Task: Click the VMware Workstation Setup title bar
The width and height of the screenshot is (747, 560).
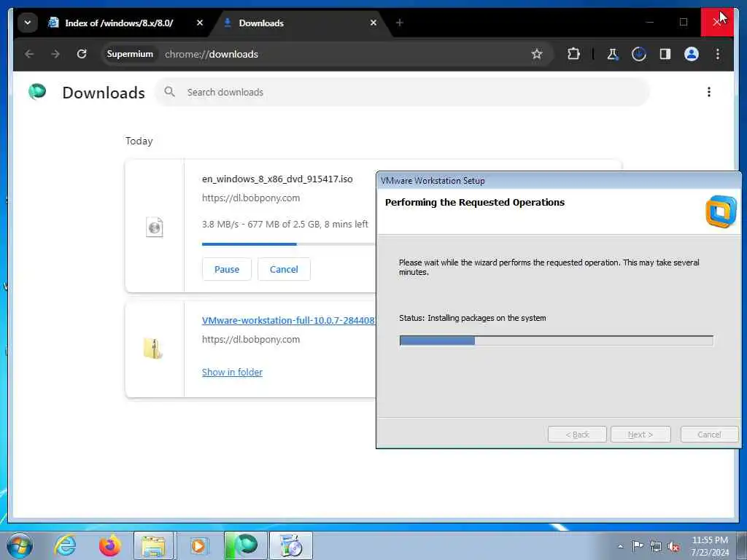Action: 558,181
